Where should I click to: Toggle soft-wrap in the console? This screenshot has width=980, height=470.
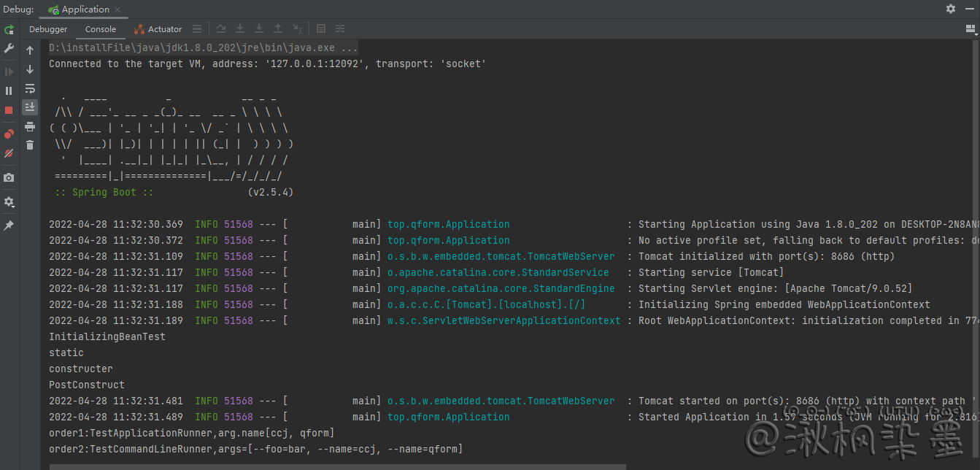30,88
